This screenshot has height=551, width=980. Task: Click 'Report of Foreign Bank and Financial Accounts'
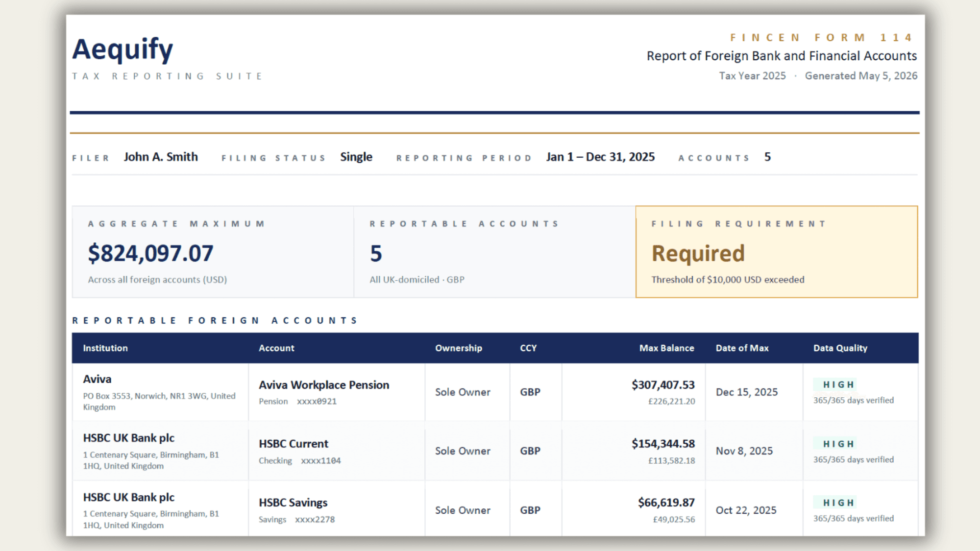[x=782, y=56]
